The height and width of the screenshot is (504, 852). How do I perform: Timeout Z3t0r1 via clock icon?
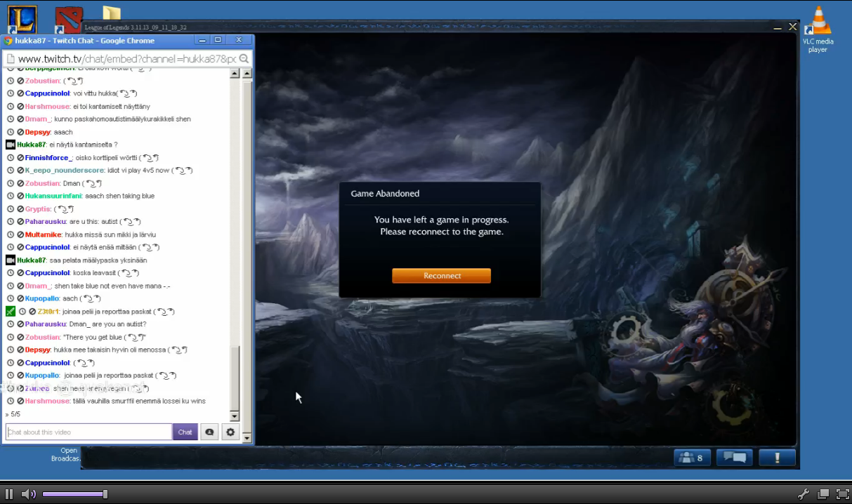[x=22, y=312]
